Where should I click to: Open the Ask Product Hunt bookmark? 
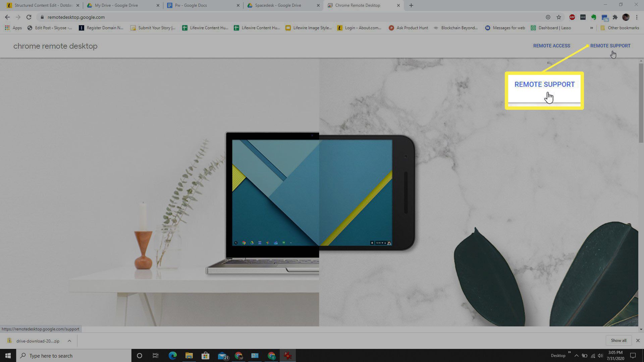408,28
